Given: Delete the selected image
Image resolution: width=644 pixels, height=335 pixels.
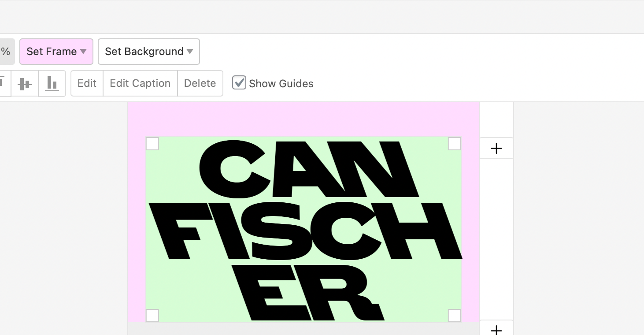Looking at the screenshot, I should pos(200,83).
